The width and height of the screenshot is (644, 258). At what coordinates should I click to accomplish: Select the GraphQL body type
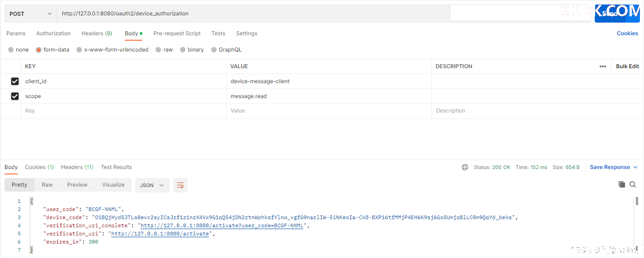point(227,50)
